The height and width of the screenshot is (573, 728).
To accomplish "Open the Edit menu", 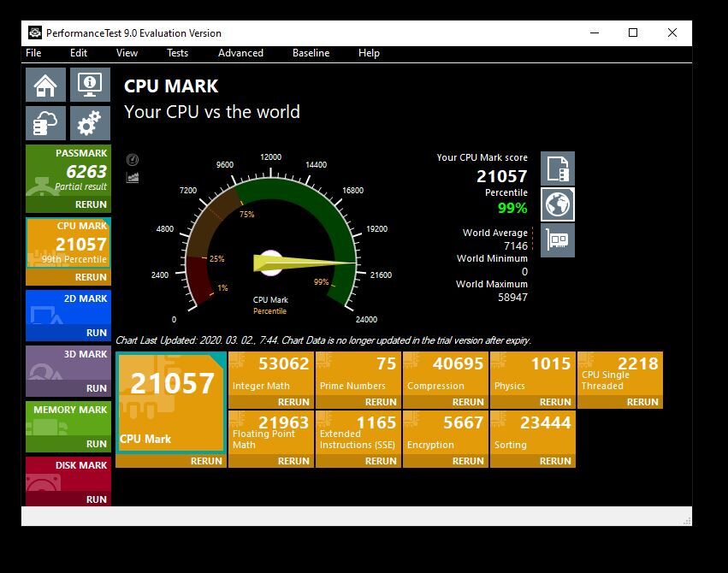I will [x=79, y=53].
